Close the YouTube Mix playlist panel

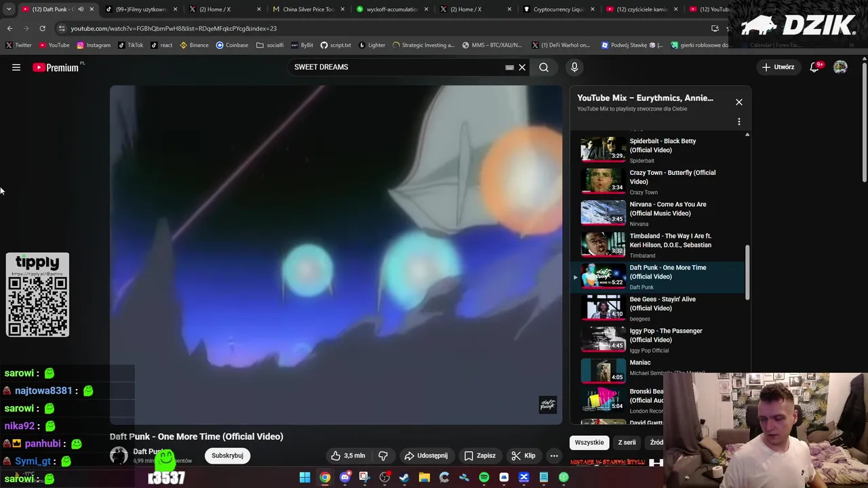tap(739, 102)
